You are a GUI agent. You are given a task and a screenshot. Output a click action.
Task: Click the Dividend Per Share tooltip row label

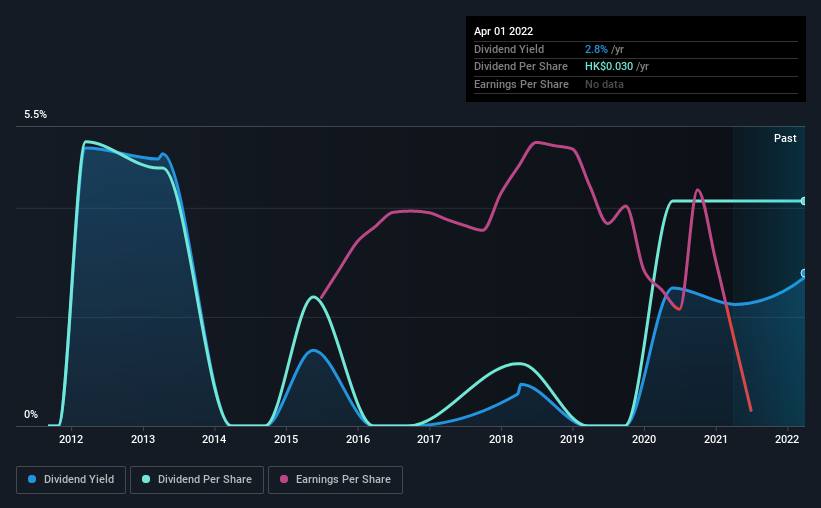521,67
